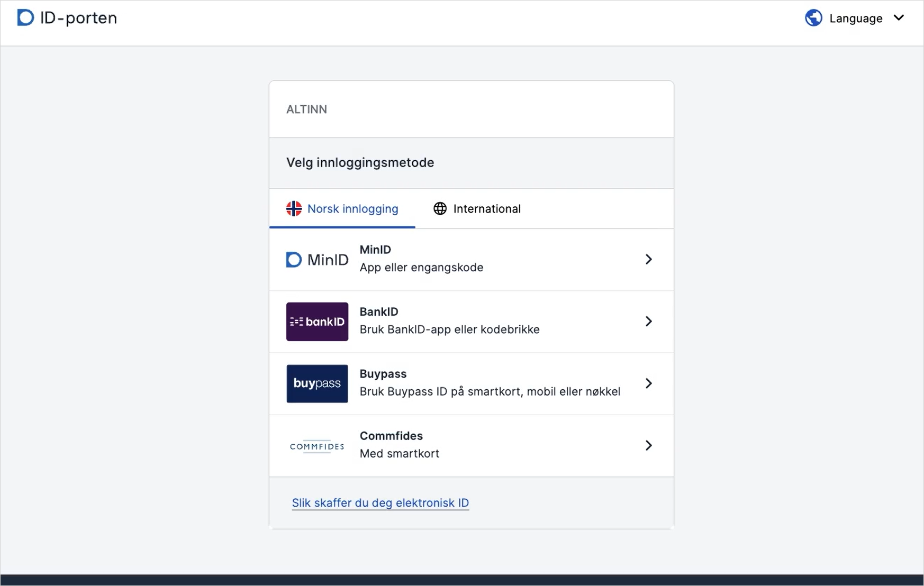This screenshot has height=586, width=924.
Task: Click 'Bruk BankID-app eller kodebrikke' text
Action: pyautogui.click(x=449, y=329)
